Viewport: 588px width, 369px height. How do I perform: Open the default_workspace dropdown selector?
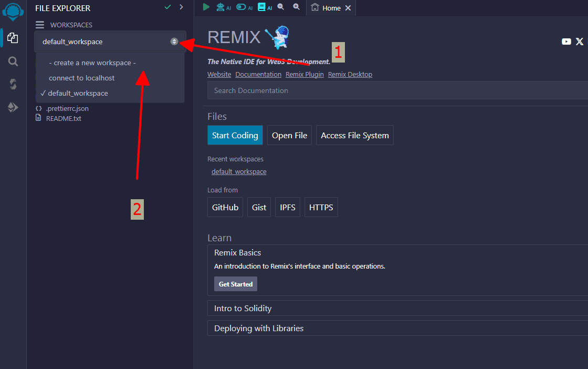click(x=110, y=42)
